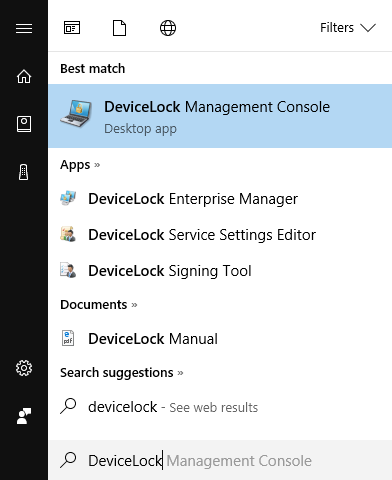Filter results by Web globe icon
Image resolution: width=392 pixels, height=480 pixels.
tap(168, 28)
